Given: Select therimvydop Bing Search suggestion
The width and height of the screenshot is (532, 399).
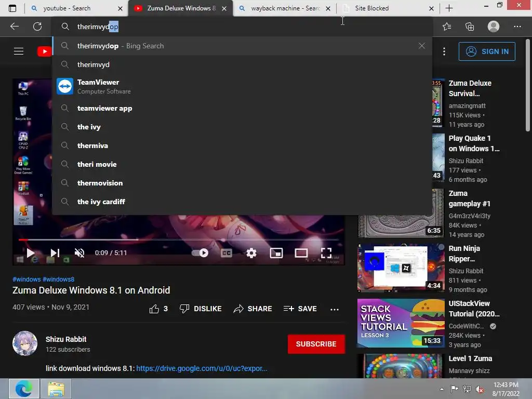Looking at the screenshot, I should click(243, 46).
